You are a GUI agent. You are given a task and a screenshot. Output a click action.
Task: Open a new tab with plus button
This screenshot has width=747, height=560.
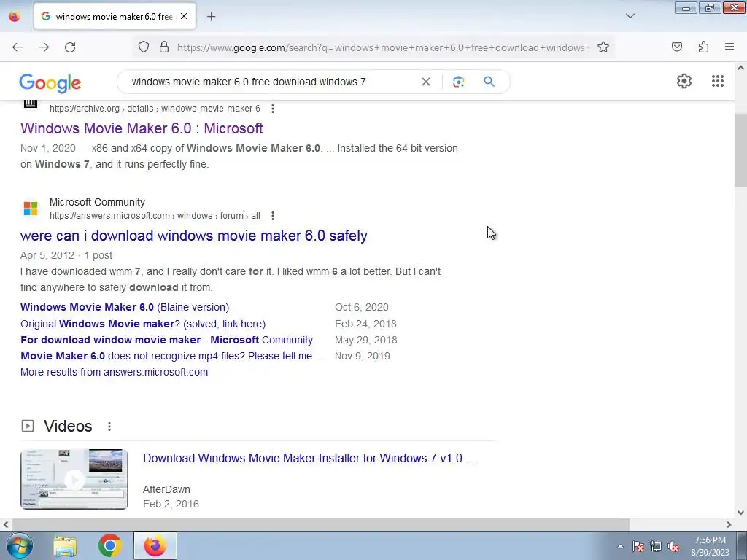[x=211, y=17]
